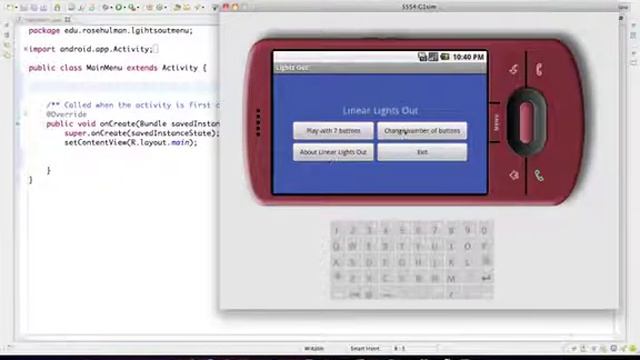Click the signal strength icon in Android status bar

tap(433, 57)
